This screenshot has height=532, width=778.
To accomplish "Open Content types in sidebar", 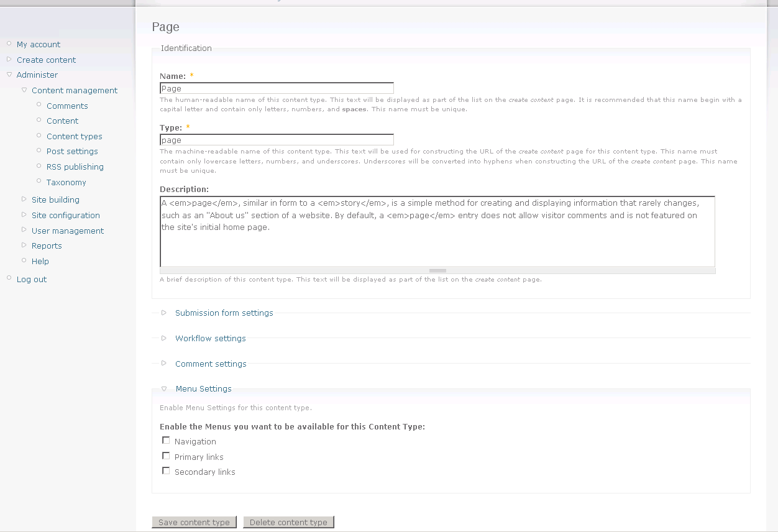I will click(x=74, y=137).
